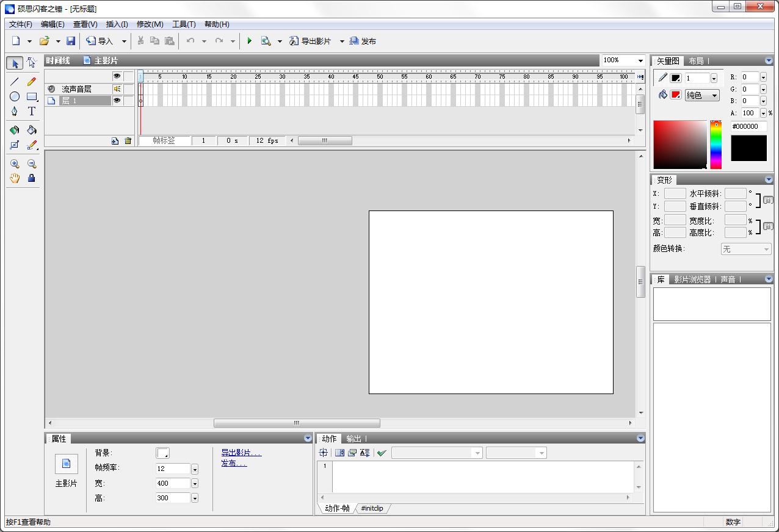Screen dimensions: 779x532
Task: Click the 发布 publish toolbar button
Action: [363, 41]
